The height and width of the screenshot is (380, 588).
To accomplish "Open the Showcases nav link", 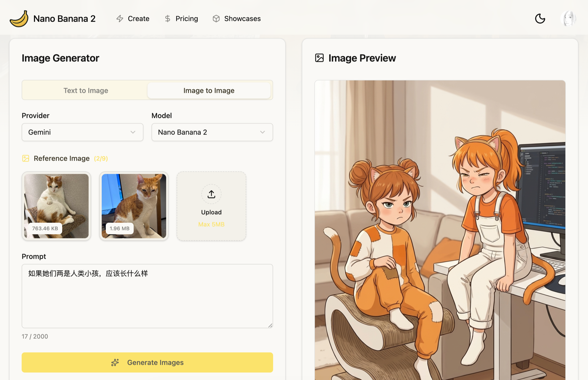I will (x=242, y=19).
